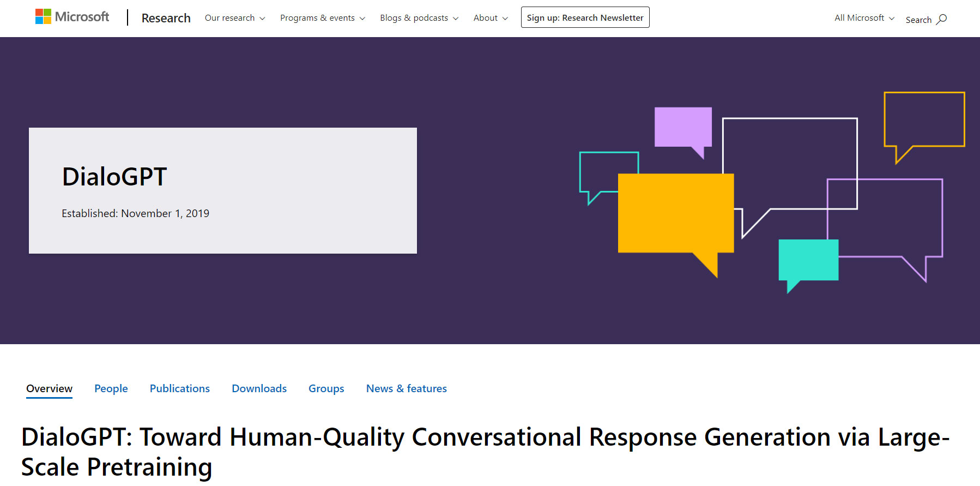Expand the About menu
980x486 pixels.
[491, 18]
